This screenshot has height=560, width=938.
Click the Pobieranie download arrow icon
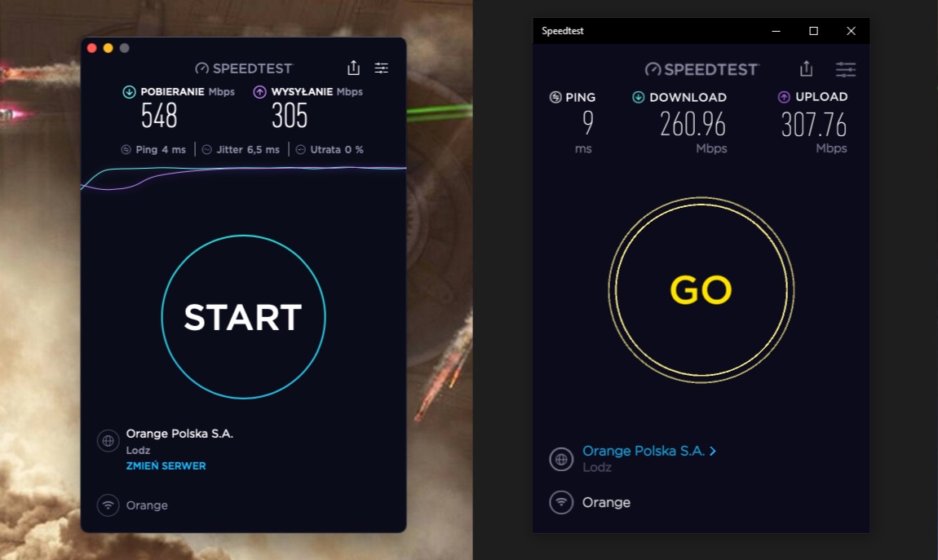tap(129, 91)
